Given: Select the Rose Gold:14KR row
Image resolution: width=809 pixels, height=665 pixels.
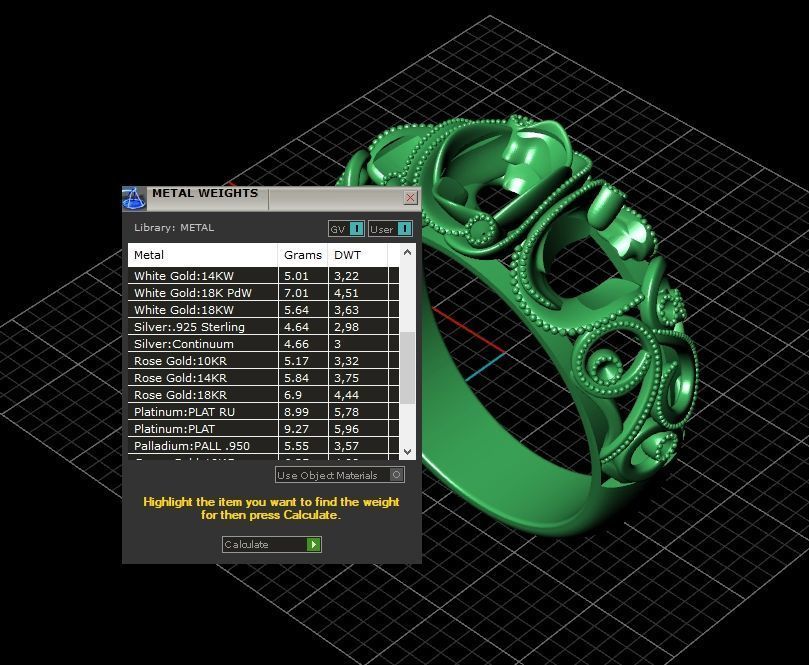Looking at the screenshot, I should coord(264,378).
